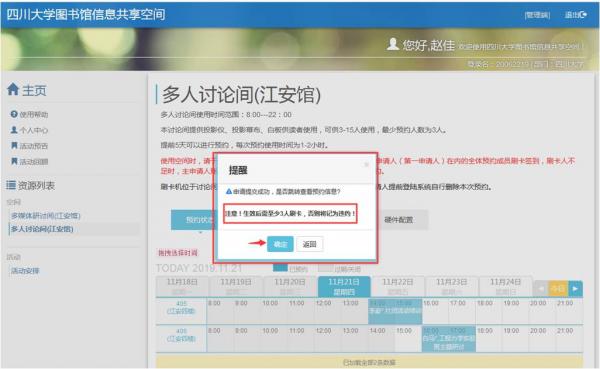Viewport: 600px width, 369px height.
Task: Open 使用帮助 via its question-mark icon
Action: (x=14, y=114)
